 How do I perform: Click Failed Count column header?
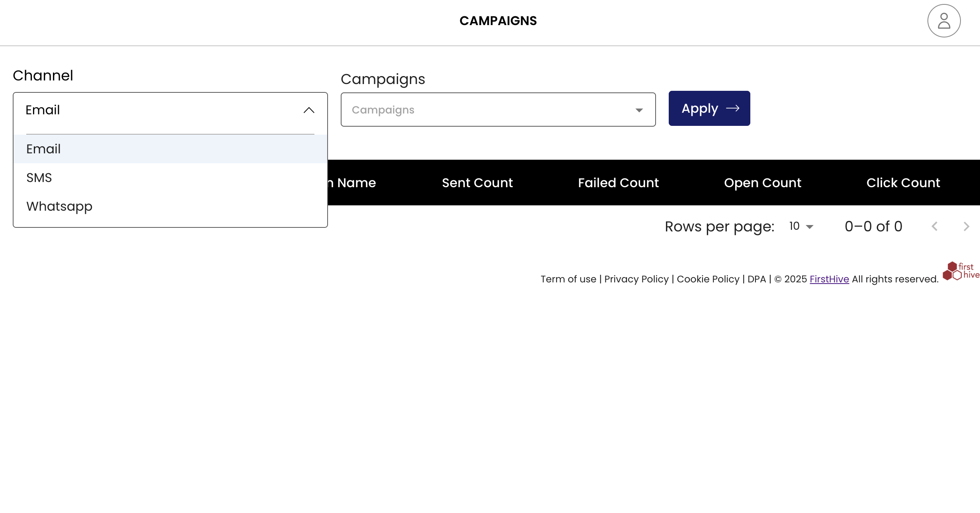point(618,183)
